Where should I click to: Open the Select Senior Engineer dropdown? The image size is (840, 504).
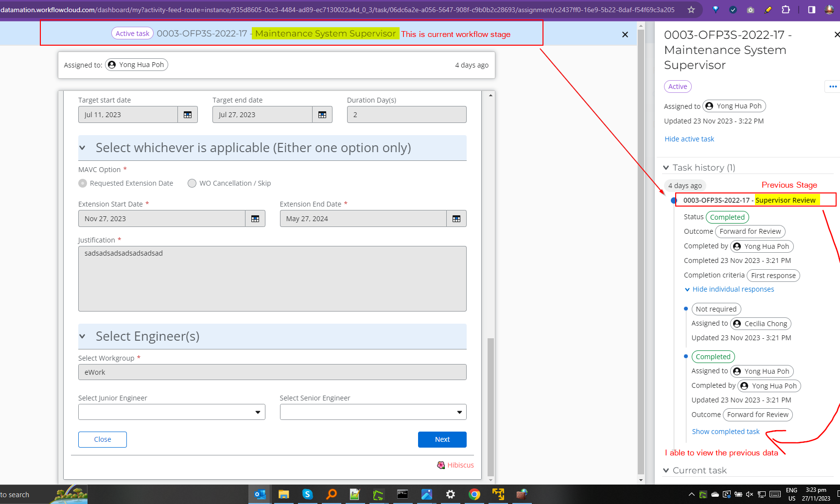pyautogui.click(x=373, y=412)
